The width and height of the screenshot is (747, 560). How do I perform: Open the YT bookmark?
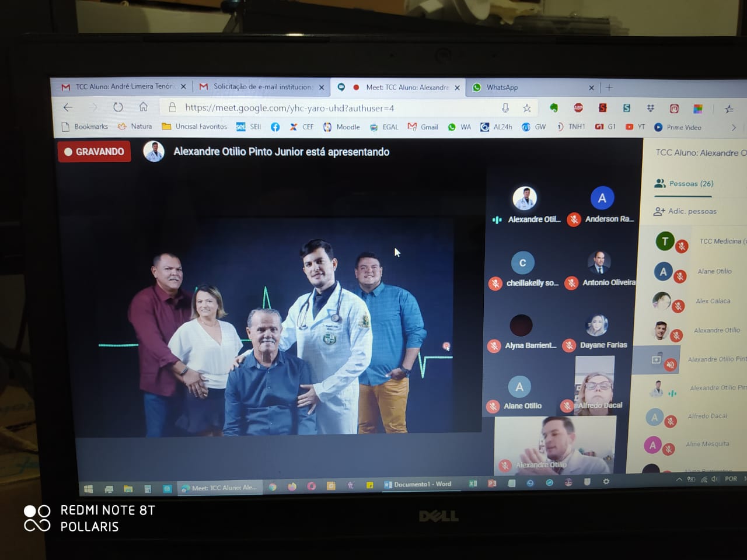636,127
